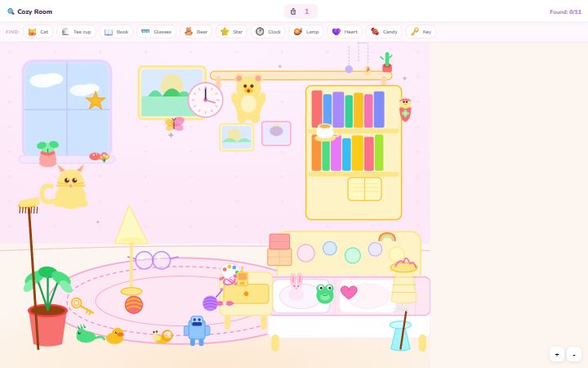
Task: Click the round wall clock
Action: click(206, 100)
